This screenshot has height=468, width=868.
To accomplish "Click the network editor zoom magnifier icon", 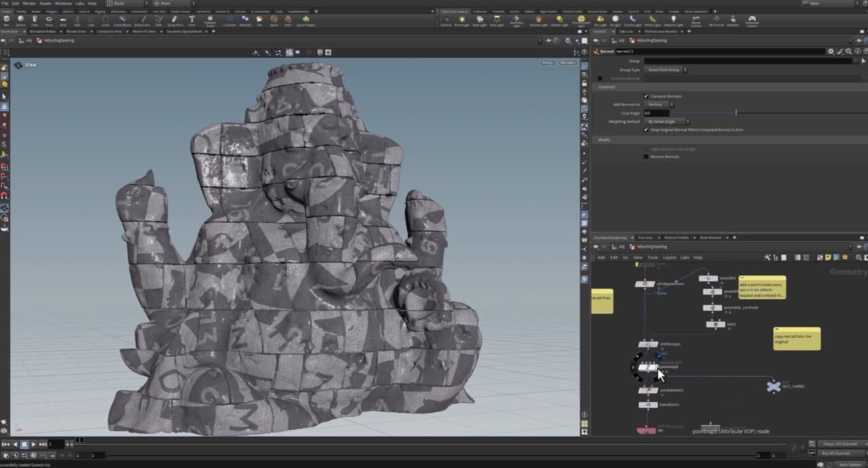I will (859, 258).
